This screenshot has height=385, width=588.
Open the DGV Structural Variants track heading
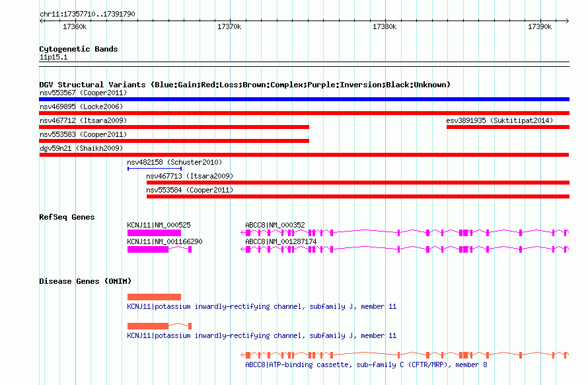click(x=245, y=85)
